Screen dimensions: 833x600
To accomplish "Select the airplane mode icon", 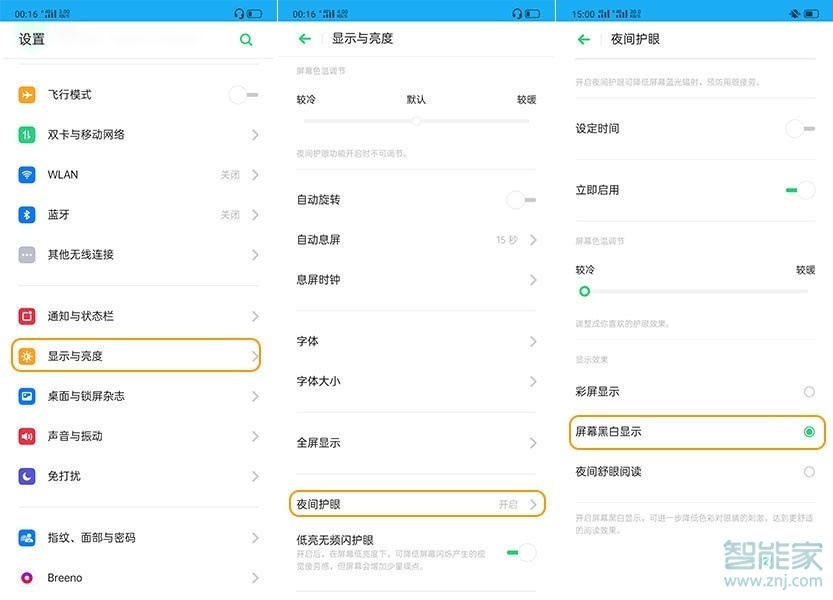I will (27, 94).
